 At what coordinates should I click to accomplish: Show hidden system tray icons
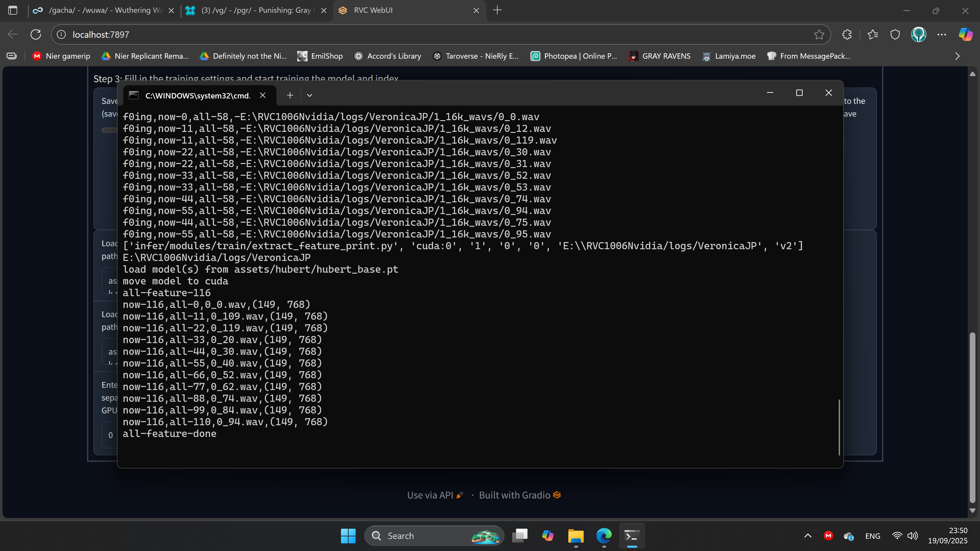(808, 536)
